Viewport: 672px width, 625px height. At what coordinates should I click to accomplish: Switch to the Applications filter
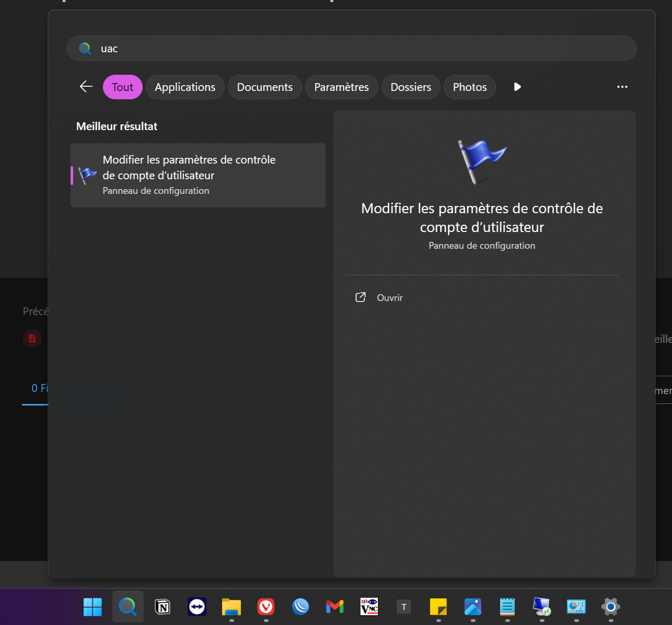pyautogui.click(x=185, y=87)
